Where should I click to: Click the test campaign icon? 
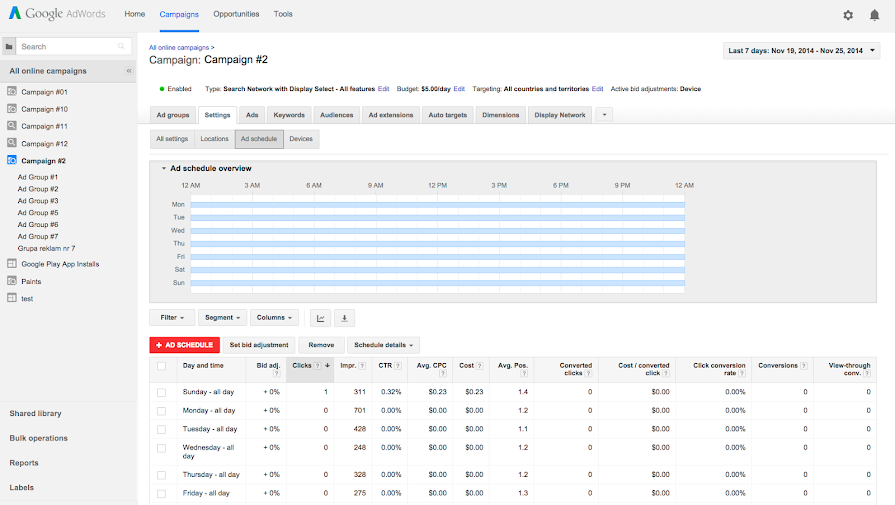click(x=11, y=298)
